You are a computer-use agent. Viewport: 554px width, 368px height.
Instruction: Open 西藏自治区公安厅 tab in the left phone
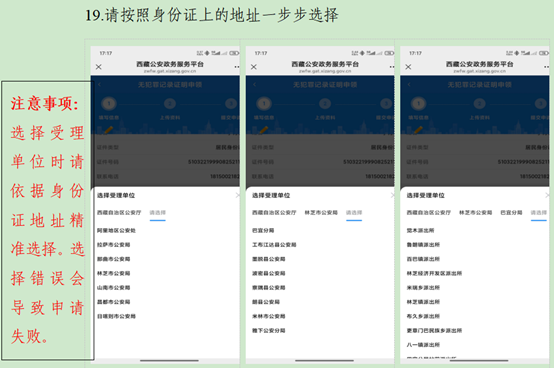(x=119, y=213)
